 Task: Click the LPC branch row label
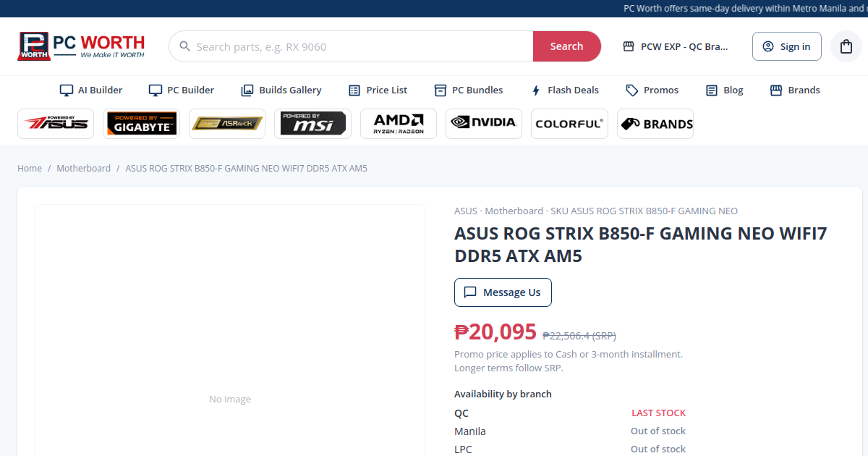click(x=463, y=449)
